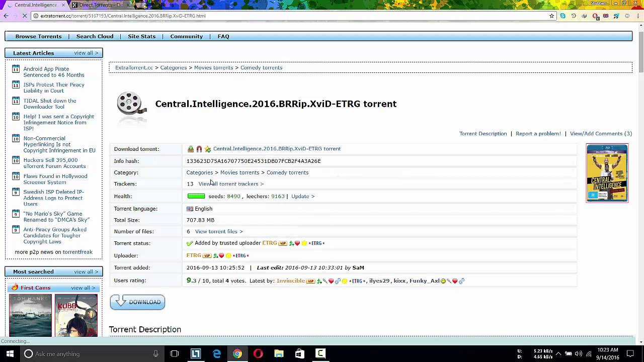Click the First Cams flame icon
644x362 pixels.
click(15, 288)
